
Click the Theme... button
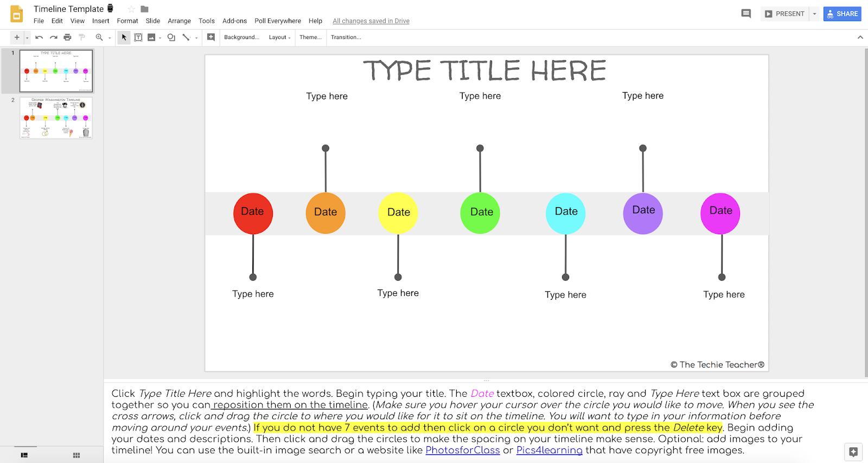(310, 37)
